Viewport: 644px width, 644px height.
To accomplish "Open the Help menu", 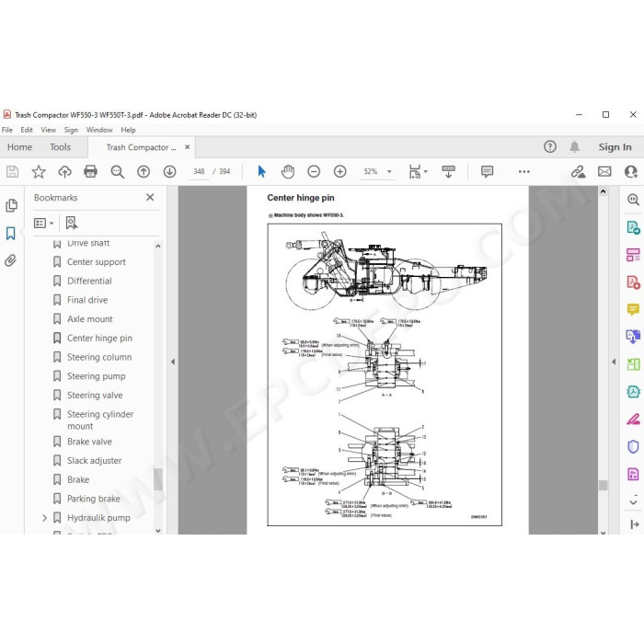I will click(128, 130).
